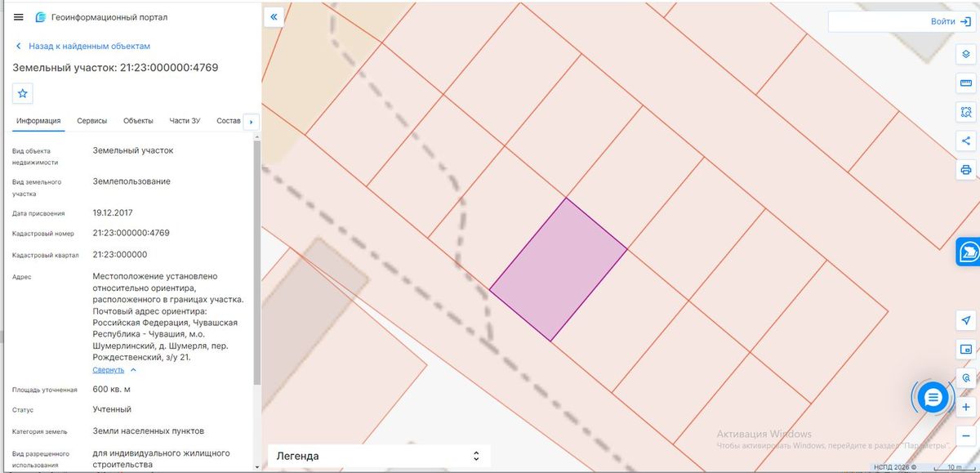Open the map layers tool
Screen dimensions: 980x473
click(x=966, y=54)
